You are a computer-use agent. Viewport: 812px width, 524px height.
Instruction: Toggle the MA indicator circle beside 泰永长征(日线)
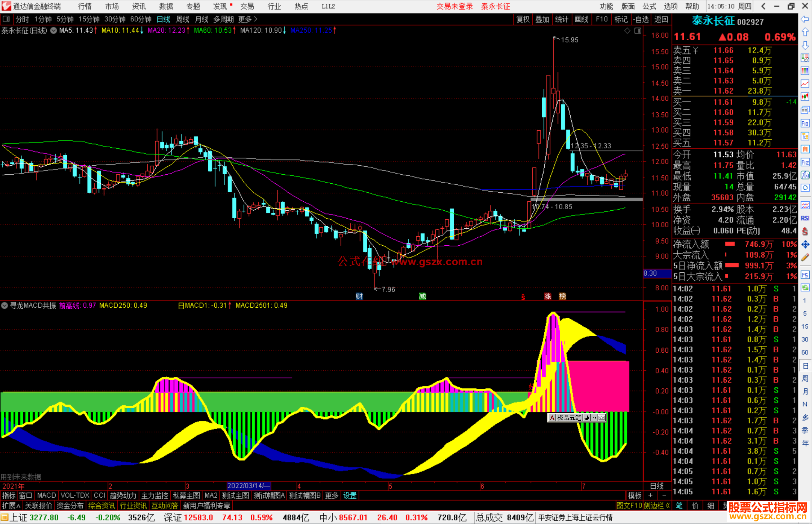point(53,30)
